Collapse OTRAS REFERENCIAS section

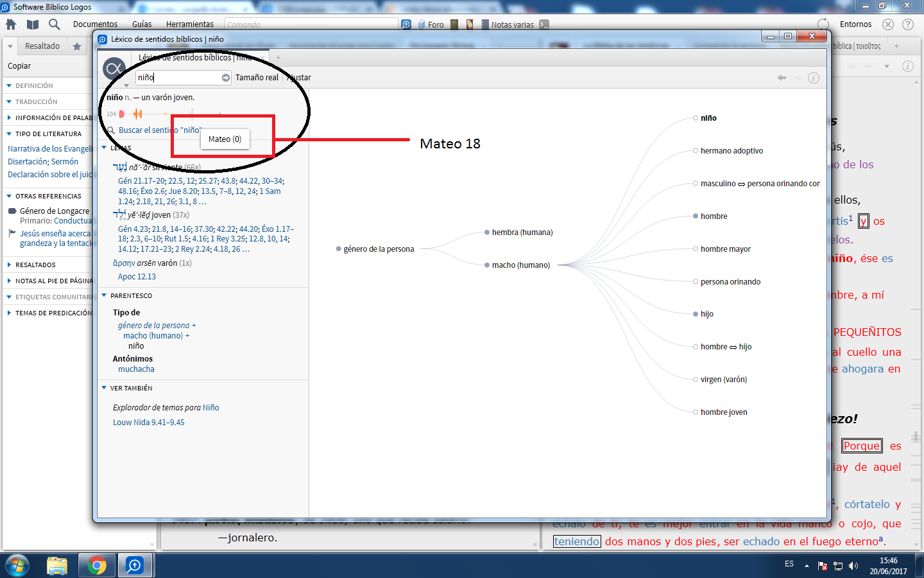click(x=9, y=196)
